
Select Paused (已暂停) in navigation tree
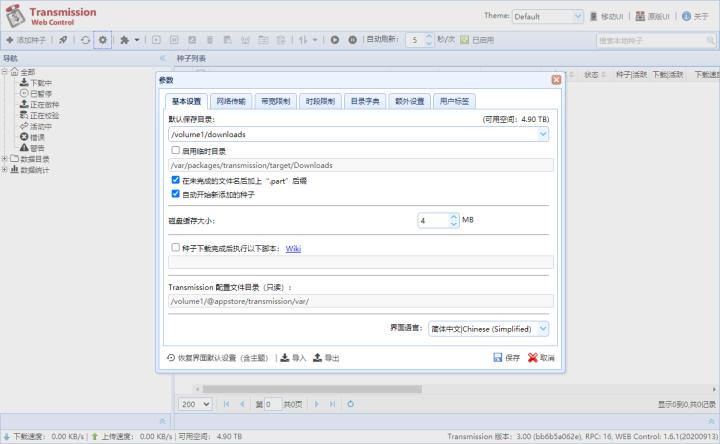click(x=36, y=94)
